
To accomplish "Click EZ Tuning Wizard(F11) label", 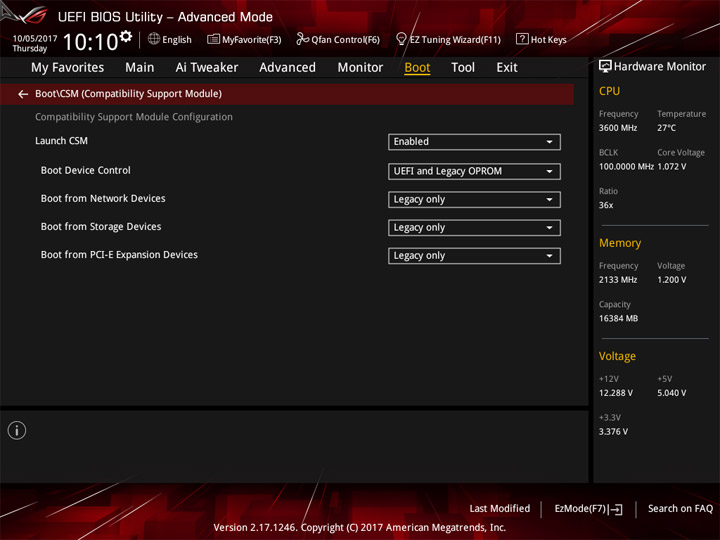I will point(455,40).
